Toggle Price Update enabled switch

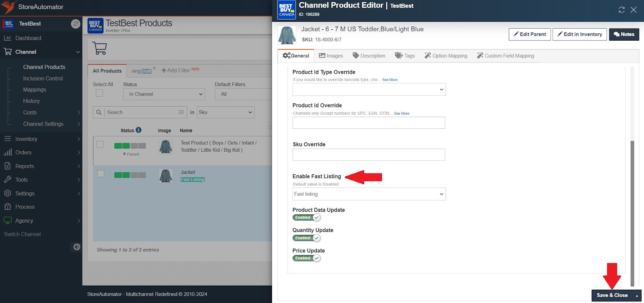pyautogui.click(x=306, y=258)
